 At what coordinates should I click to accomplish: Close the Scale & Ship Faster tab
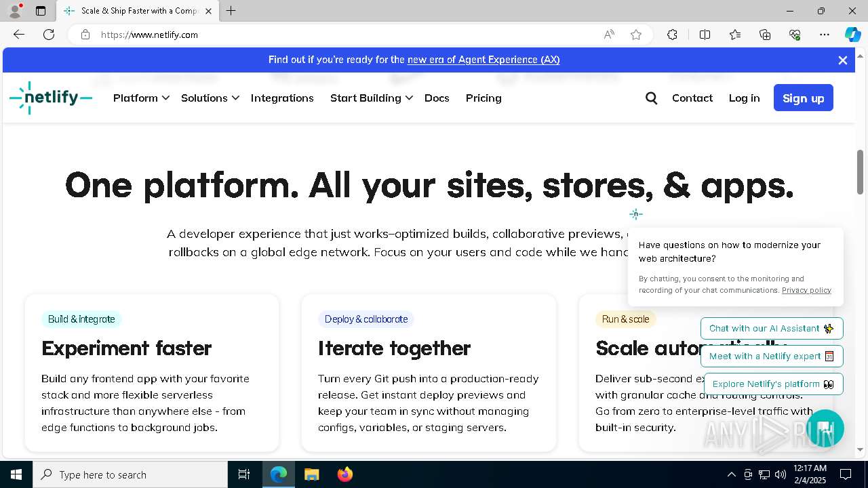208,11
